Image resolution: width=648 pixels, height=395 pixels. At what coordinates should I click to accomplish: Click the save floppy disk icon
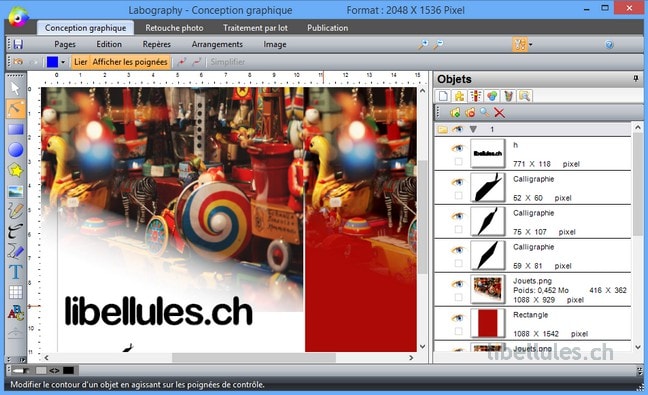click(x=18, y=44)
